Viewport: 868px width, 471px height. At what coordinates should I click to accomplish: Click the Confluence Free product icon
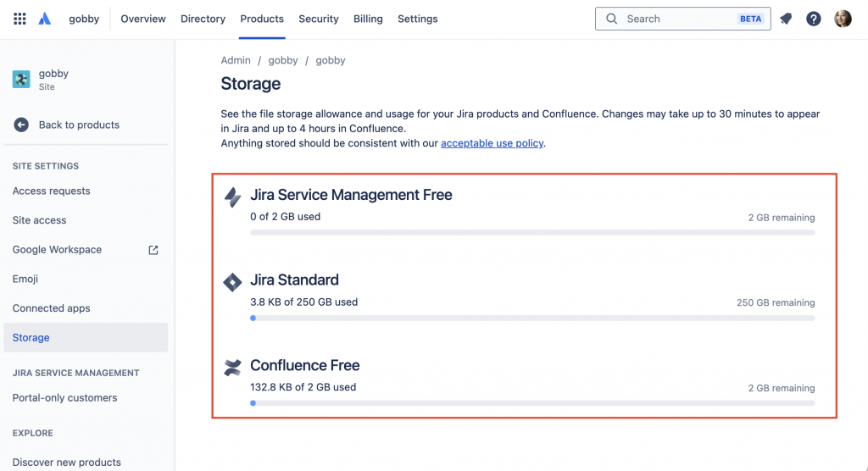pyautogui.click(x=232, y=368)
